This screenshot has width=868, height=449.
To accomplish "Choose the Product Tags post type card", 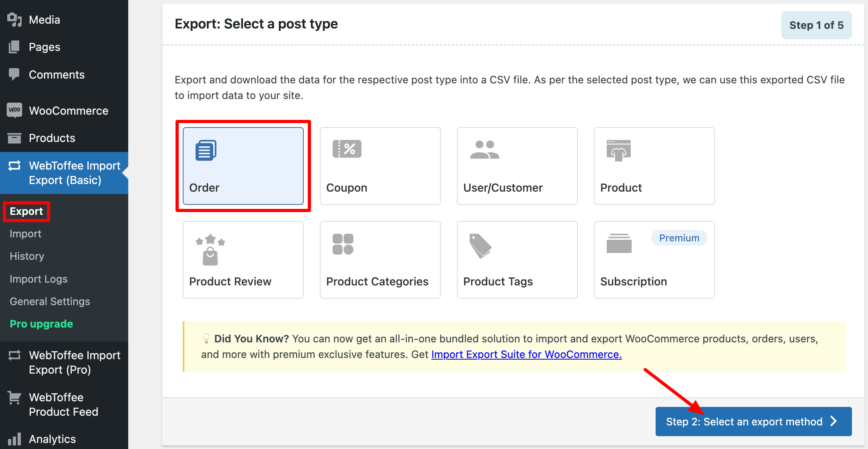I will [517, 260].
